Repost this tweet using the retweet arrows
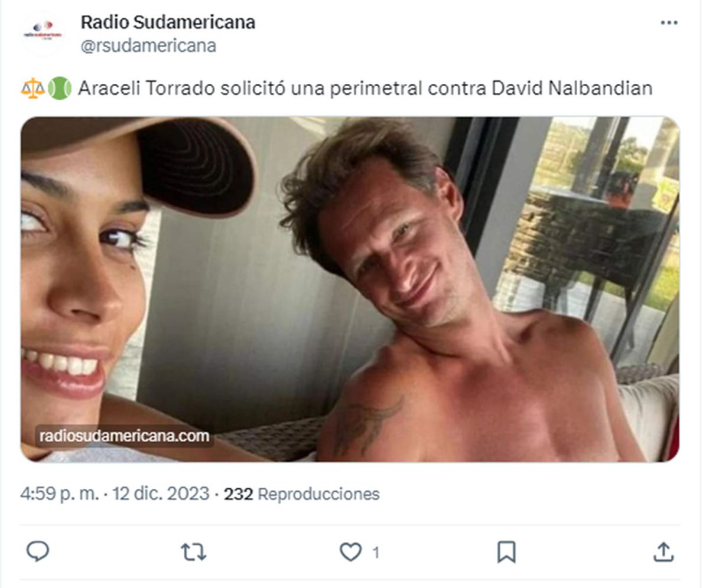709x588 pixels. click(x=193, y=553)
